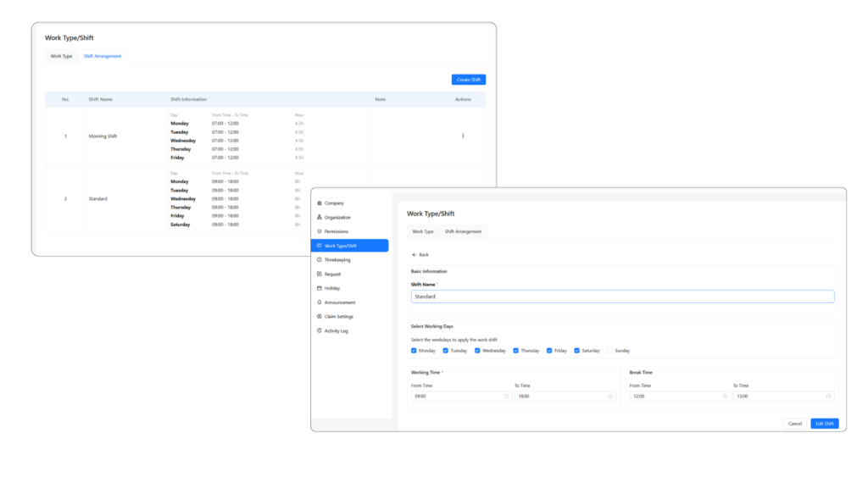
Task: Open the Activity Log
Action: tap(336, 330)
